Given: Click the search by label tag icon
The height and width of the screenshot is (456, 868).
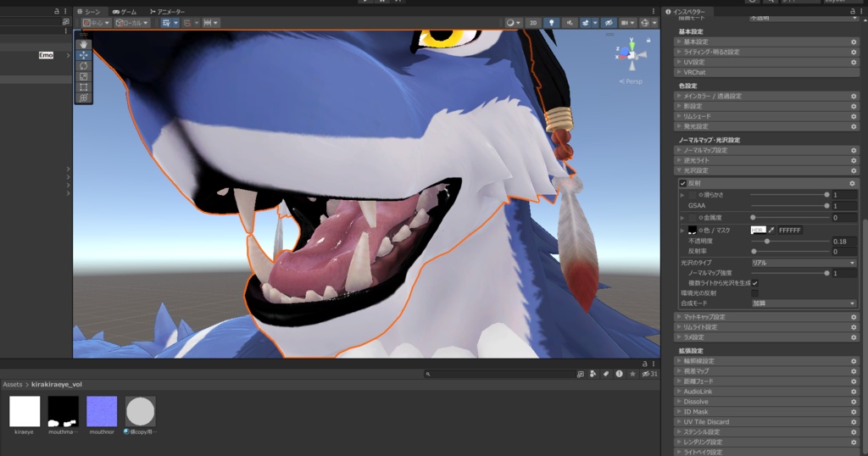Looking at the screenshot, I should pyautogui.click(x=606, y=374).
